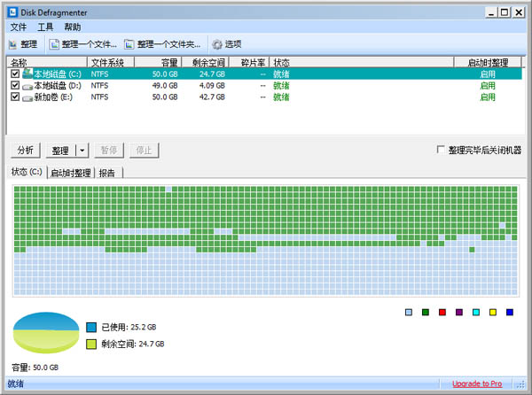Click the red legend color swatch
This screenshot has height=395, width=532.
442,312
